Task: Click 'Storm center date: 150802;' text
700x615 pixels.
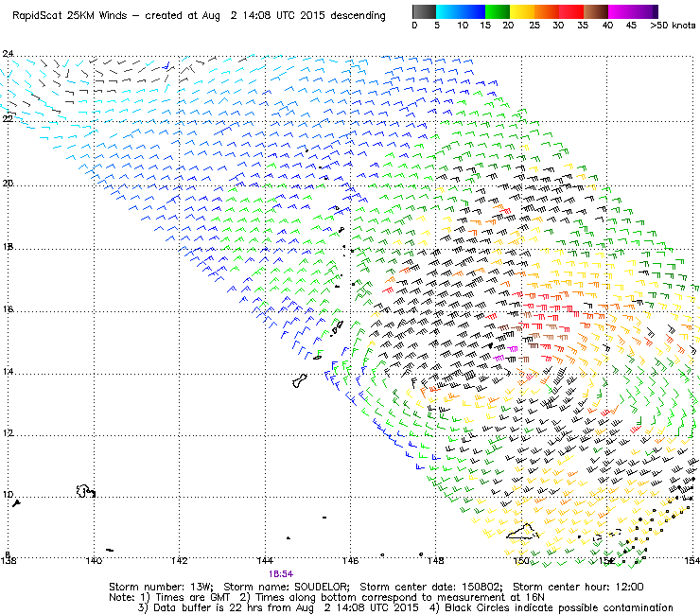Action: (x=431, y=587)
